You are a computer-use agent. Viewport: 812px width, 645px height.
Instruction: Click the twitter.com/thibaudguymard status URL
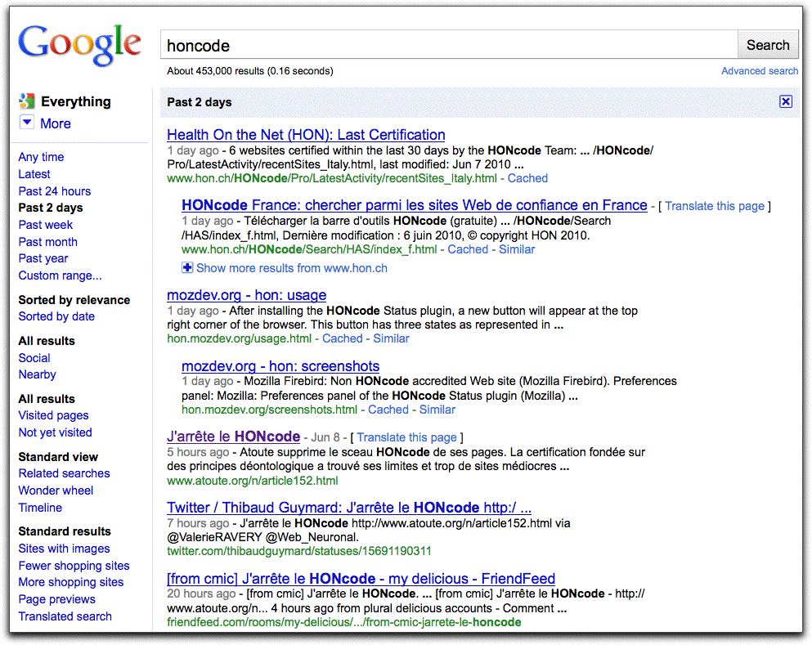pyautogui.click(x=298, y=551)
